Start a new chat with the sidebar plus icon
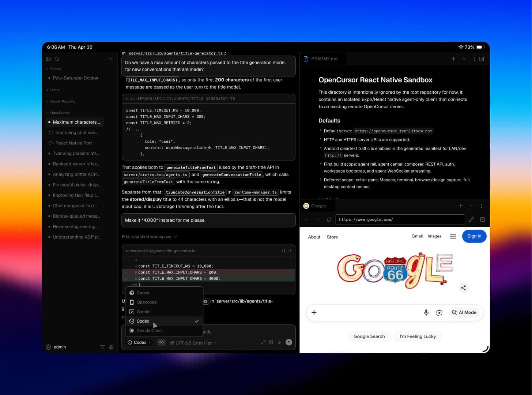The image size is (532, 395). (111, 59)
